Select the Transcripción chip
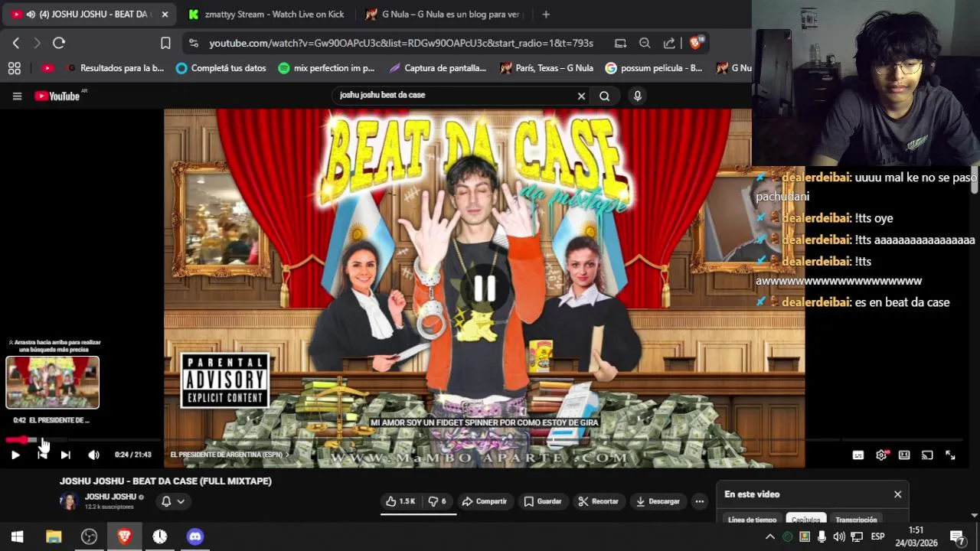 point(856,520)
